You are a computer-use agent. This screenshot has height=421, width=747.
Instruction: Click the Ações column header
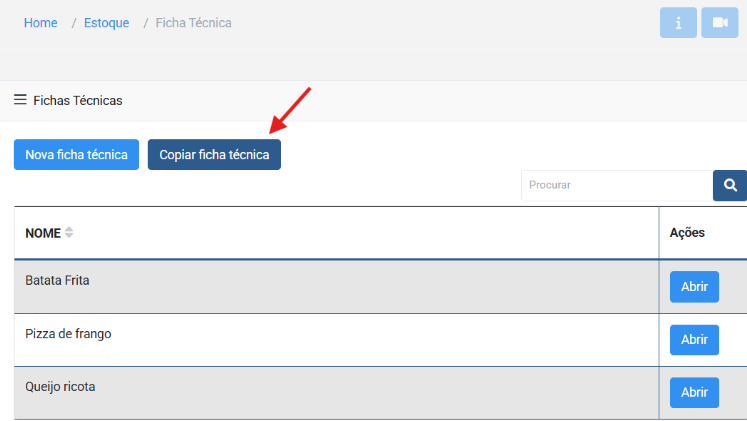point(687,232)
